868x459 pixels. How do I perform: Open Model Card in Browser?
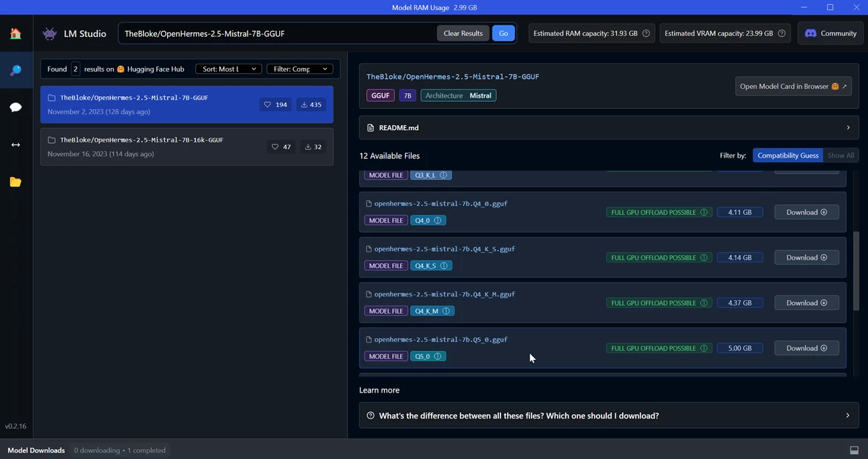(793, 86)
